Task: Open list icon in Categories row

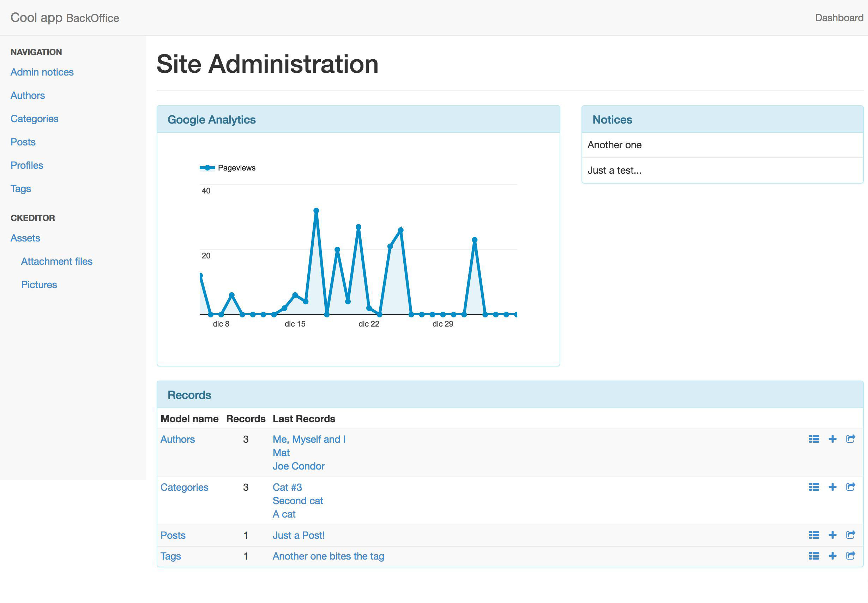Action: click(x=814, y=486)
